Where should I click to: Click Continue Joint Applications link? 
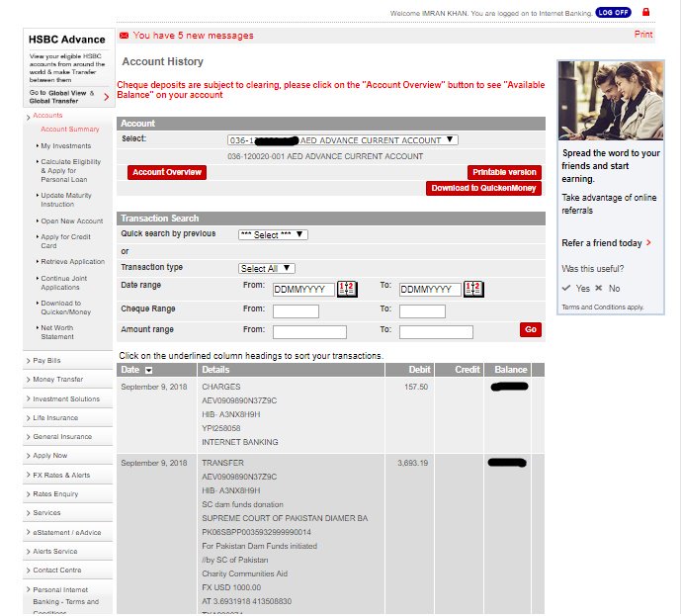pos(64,283)
